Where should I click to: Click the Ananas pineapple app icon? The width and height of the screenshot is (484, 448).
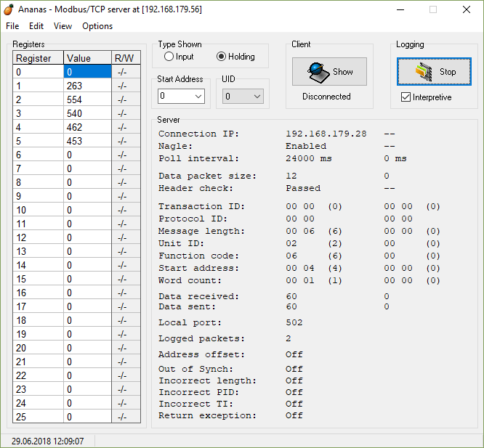click(9, 9)
